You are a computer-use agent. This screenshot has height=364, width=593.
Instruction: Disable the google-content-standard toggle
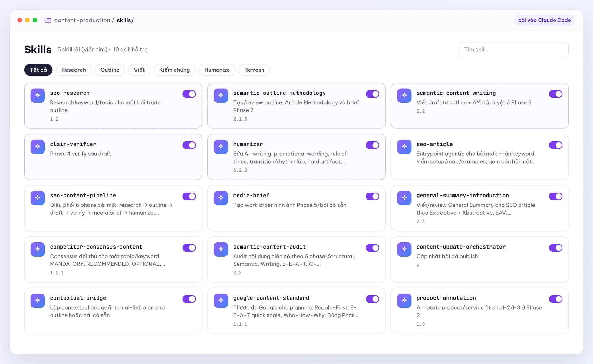[x=372, y=299]
